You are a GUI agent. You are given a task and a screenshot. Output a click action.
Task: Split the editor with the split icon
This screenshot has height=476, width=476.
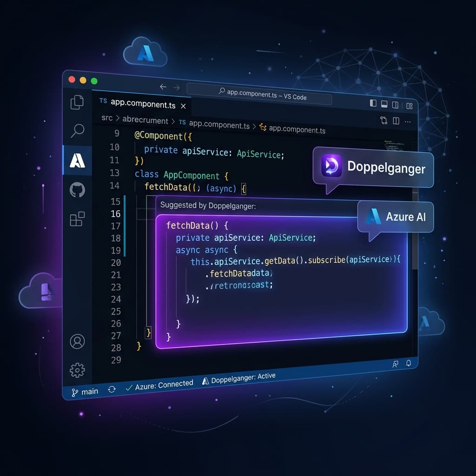tap(396, 121)
